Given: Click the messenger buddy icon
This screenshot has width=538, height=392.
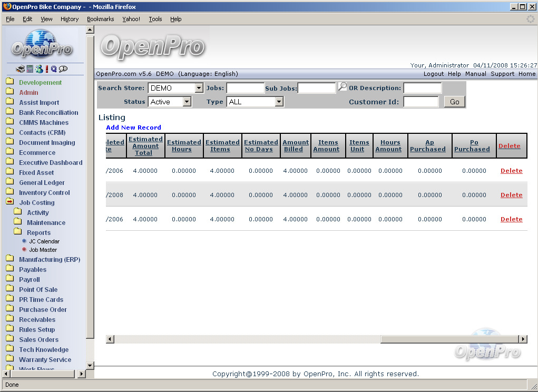Looking at the screenshot, I should (38, 69).
